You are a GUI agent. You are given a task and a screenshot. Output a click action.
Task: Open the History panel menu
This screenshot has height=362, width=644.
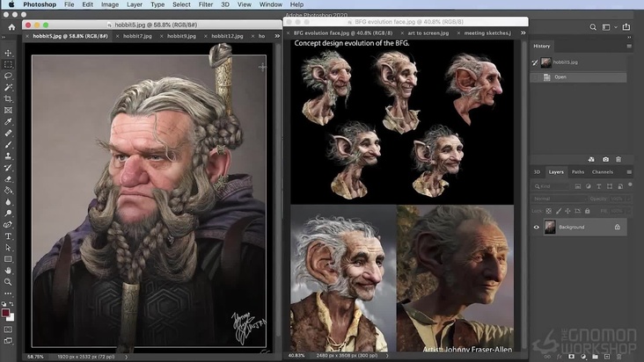click(629, 46)
